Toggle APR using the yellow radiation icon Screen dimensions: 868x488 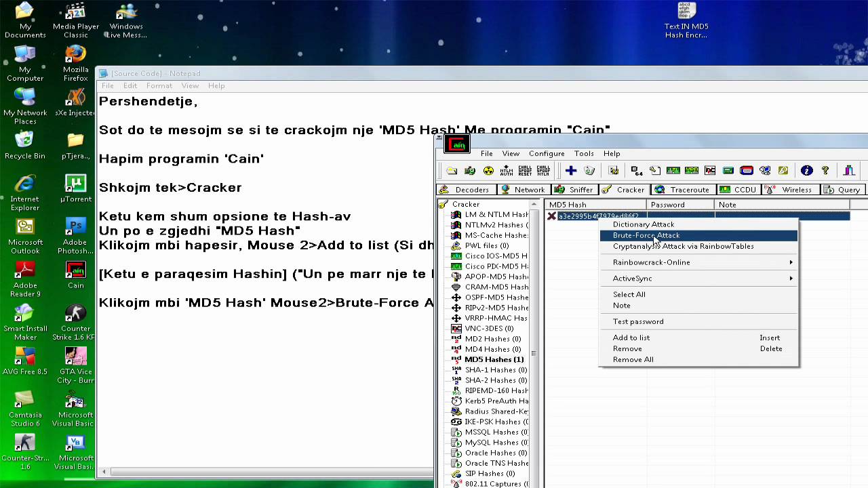point(488,171)
